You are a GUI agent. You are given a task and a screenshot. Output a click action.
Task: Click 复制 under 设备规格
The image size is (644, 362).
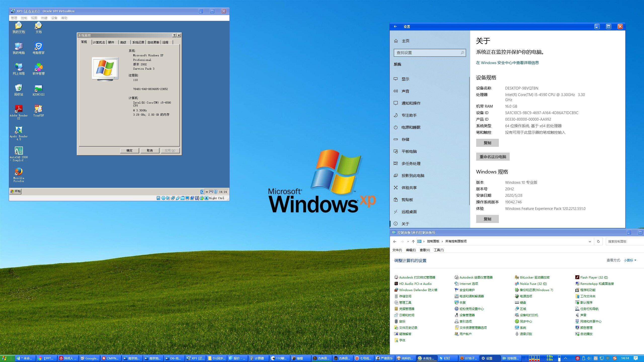pyautogui.click(x=487, y=143)
